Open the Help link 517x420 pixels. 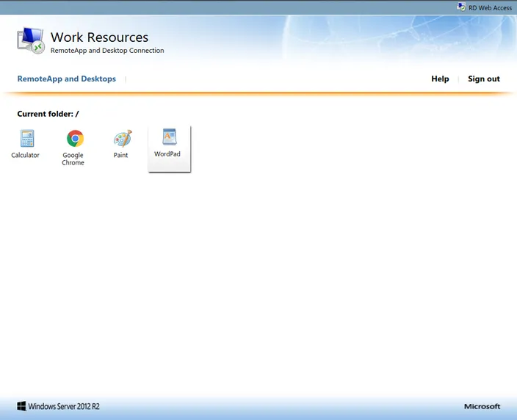pyautogui.click(x=440, y=79)
